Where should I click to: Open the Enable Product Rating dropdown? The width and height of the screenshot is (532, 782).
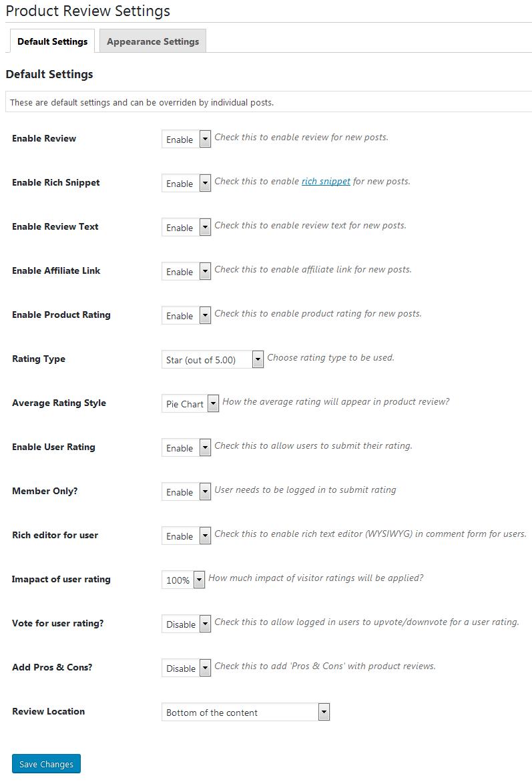coord(186,315)
